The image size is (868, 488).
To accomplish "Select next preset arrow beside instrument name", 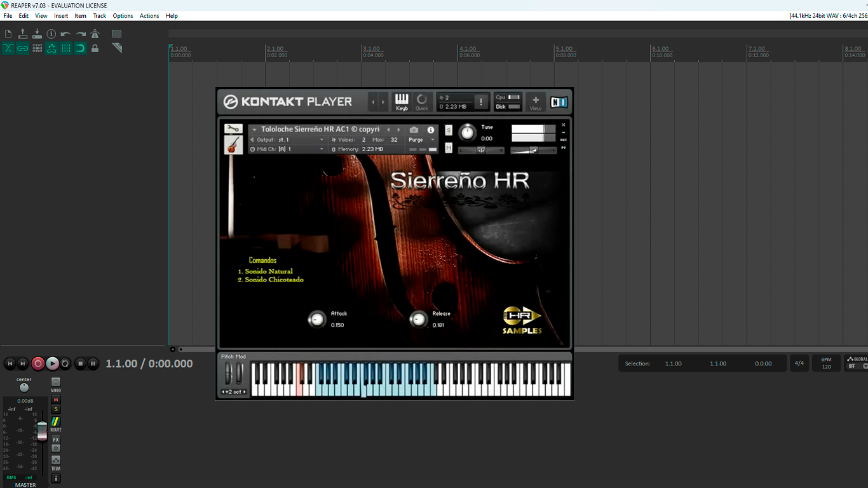I will coord(398,130).
